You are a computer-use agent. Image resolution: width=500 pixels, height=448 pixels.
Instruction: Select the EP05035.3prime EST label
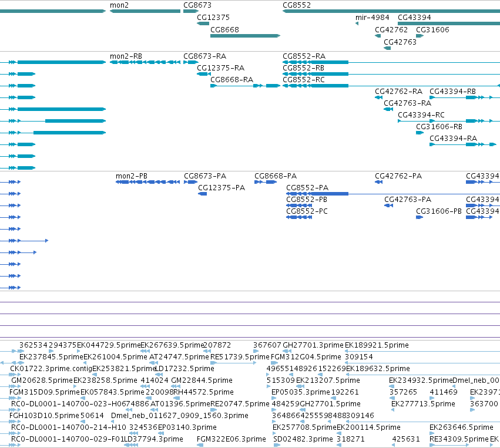pyautogui.click(x=301, y=392)
